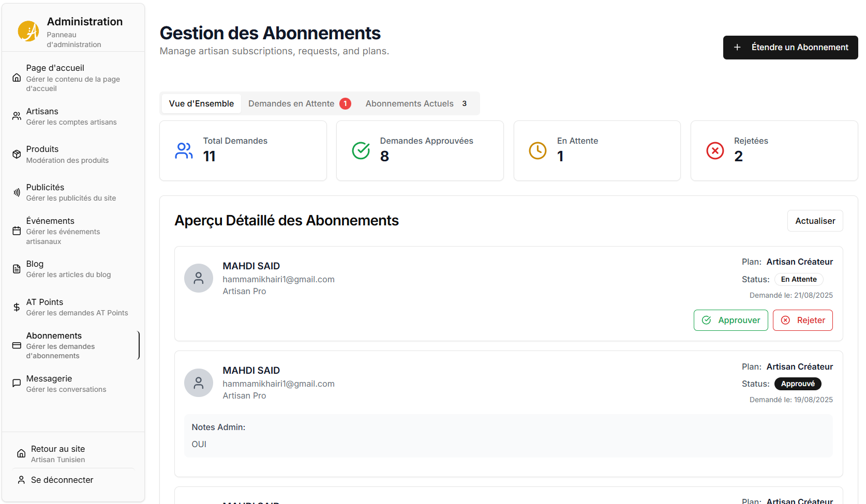Select the Vue d'Ensemble tab
866x504 pixels.
coord(201,103)
